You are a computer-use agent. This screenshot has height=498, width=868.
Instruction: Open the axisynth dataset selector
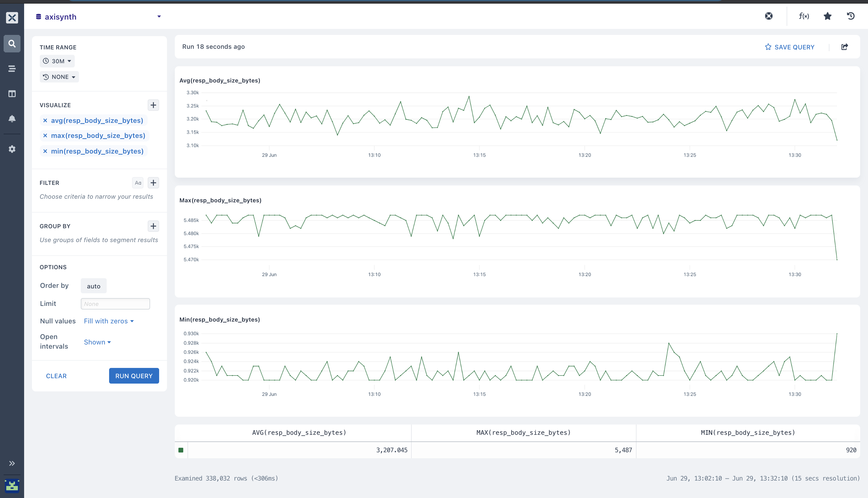coord(99,17)
